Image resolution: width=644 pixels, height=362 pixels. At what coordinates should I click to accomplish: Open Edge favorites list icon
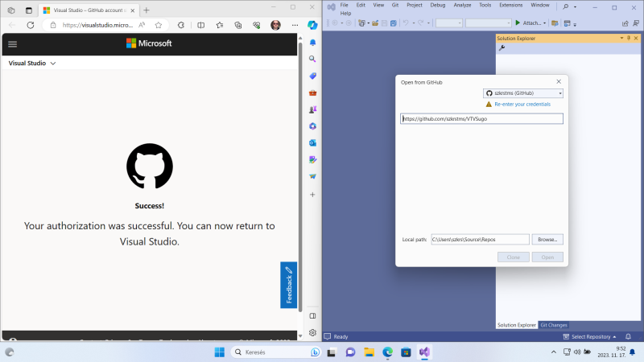coord(220,25)
